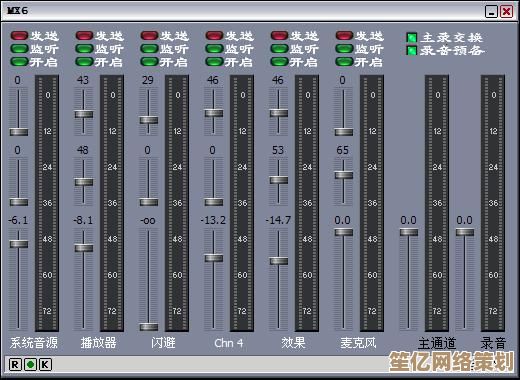Toggle 开启 LED on 播放器 channel

point(84,62)
